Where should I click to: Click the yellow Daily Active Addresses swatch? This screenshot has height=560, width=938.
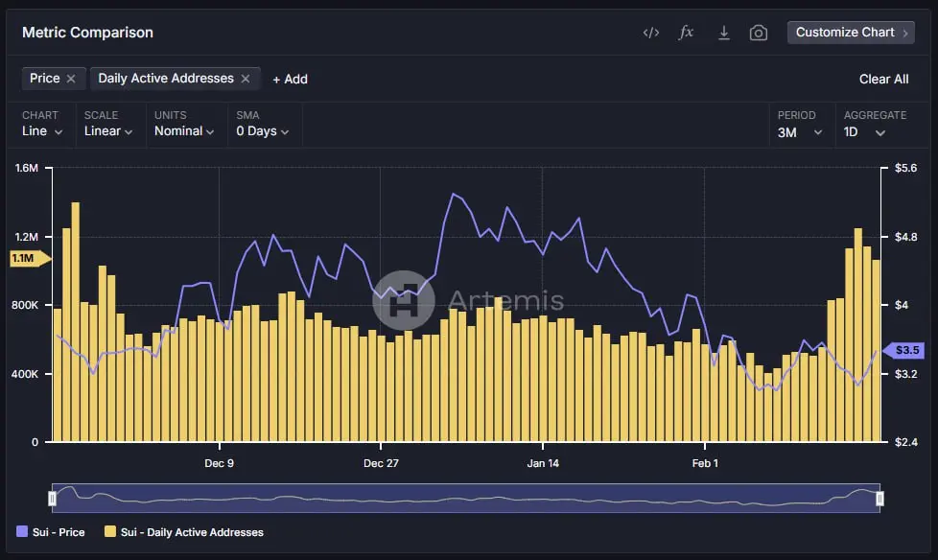[110, 531]
